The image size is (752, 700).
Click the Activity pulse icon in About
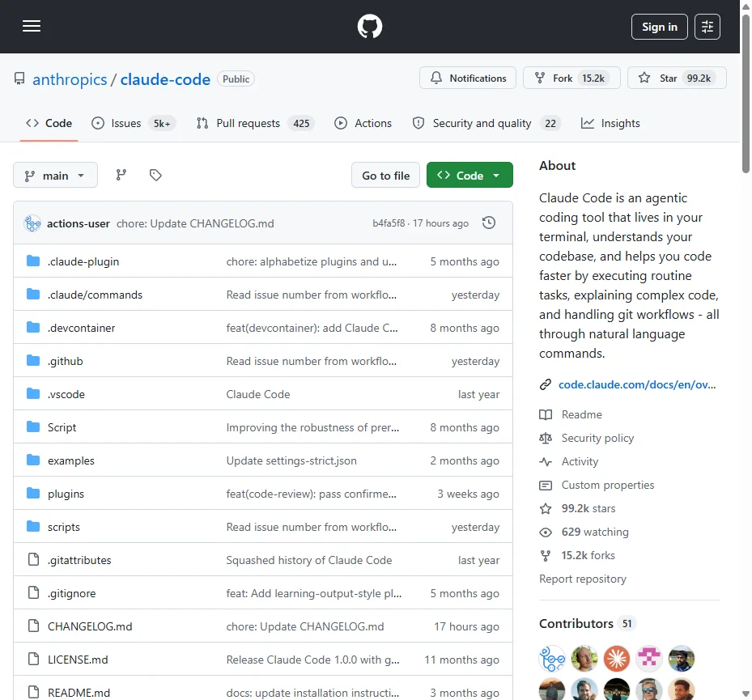[546, 461]
